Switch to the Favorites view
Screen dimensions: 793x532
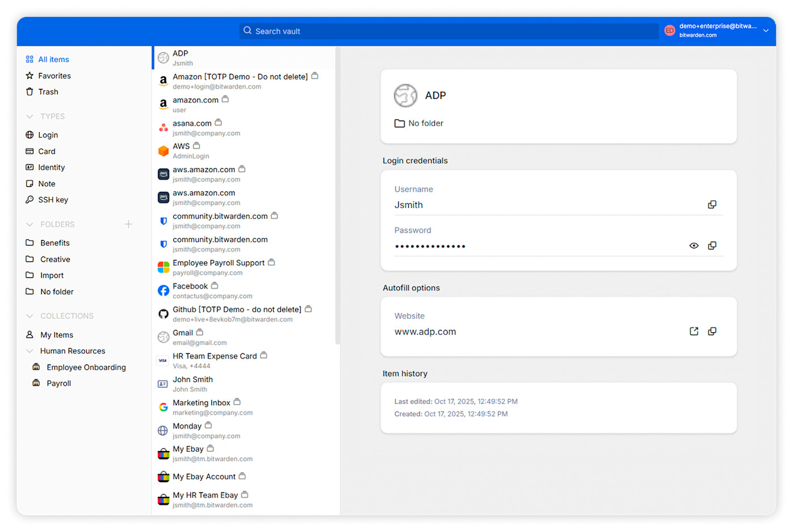(x=54, y=75)
